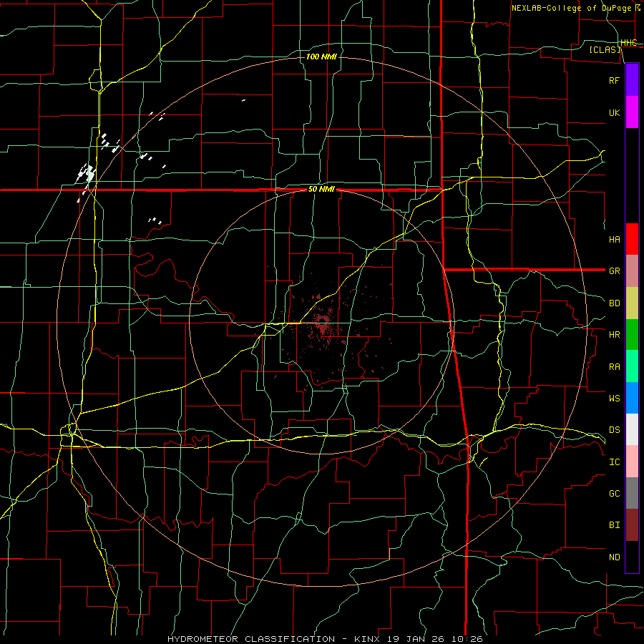Click the DS white legend swatch
The width and height of the screenshot is (644, 644).
point(632,429)
